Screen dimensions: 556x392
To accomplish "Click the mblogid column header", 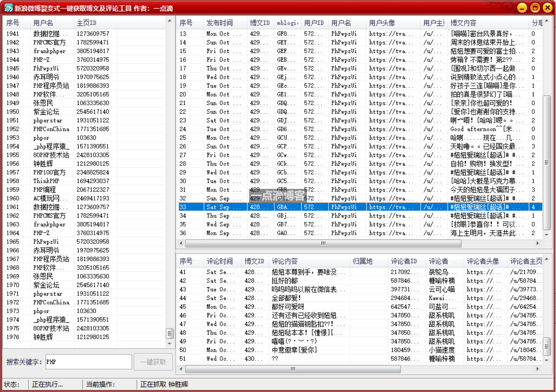I will (288, 23).
